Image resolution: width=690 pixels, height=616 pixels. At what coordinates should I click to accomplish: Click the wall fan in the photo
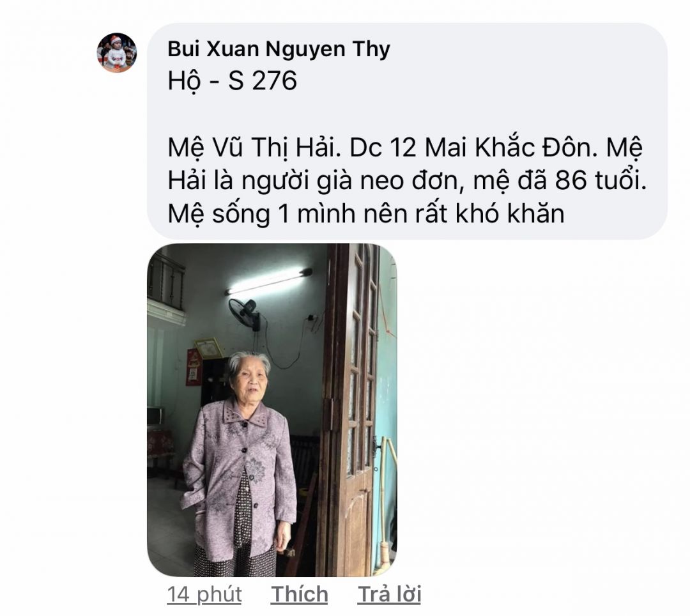(245, 313)
